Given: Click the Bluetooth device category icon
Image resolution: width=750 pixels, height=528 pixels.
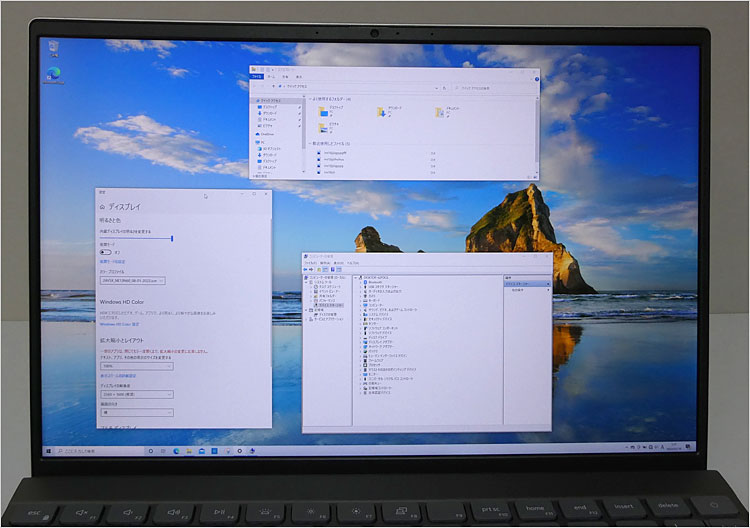Looking at the screenshot, I should click(x=366, y=282).
